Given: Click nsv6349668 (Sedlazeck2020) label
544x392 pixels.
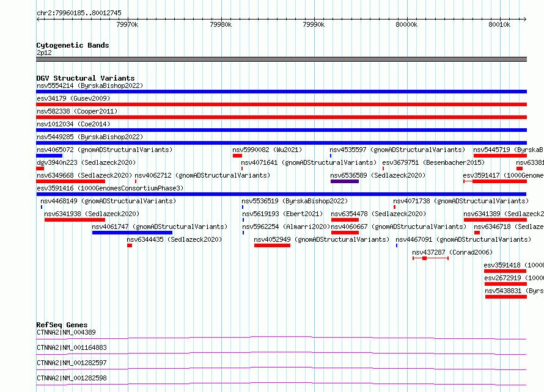Looking at the screenshot, I should [84, 175].
